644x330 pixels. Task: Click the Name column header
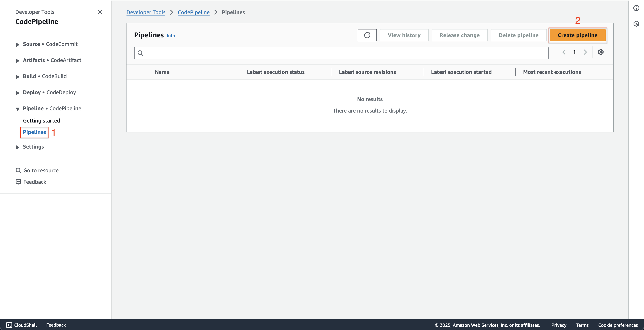pos(162,72)
